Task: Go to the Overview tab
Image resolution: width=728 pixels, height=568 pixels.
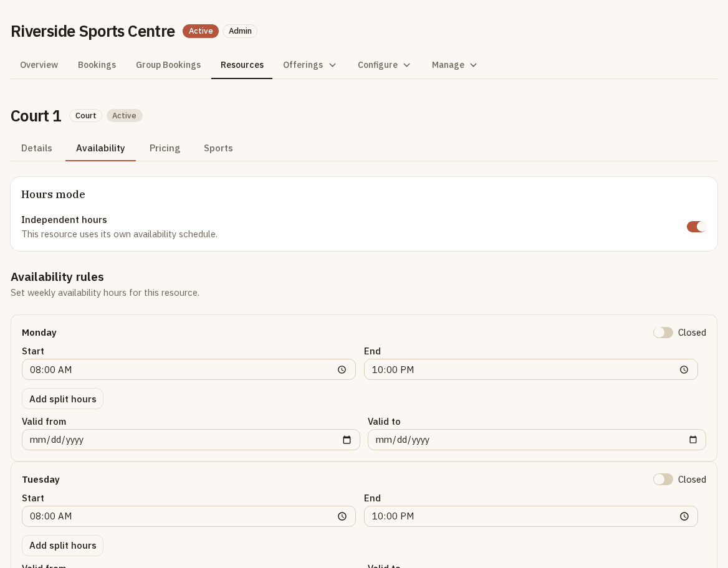Action: 39,65
